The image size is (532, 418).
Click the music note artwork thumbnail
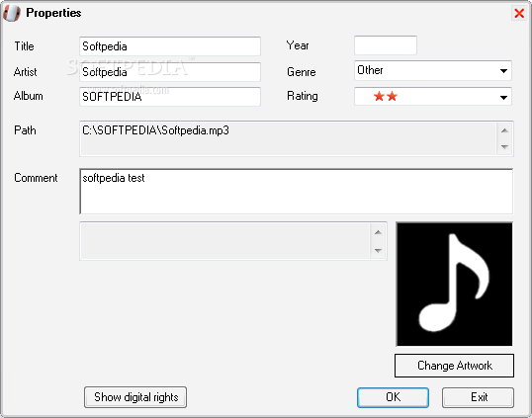[454, 285]
